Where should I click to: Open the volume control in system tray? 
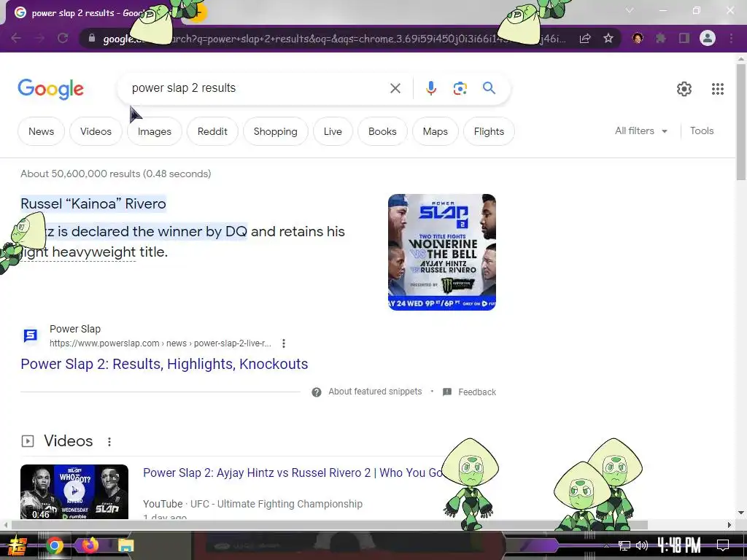click(x=642, y=545)
